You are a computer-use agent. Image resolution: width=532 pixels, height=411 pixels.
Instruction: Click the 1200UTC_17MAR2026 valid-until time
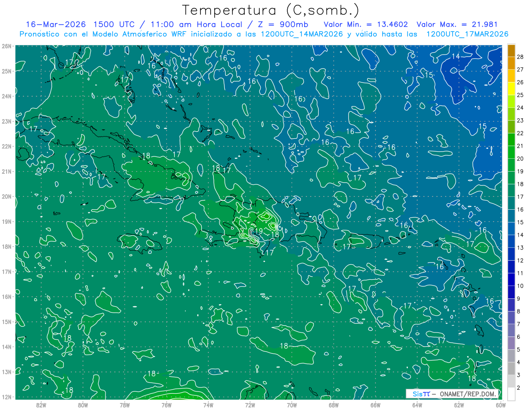point(467,34)
